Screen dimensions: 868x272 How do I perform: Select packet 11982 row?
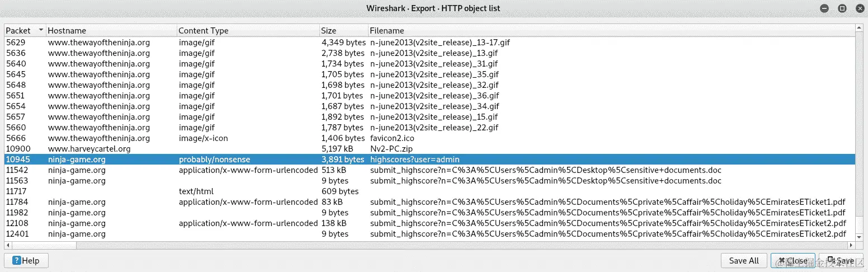(x=430, y=213)
